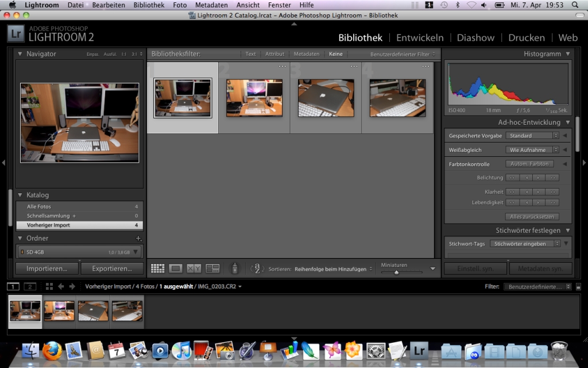The width and height of the screenshot is (588, 368).
Task: Select the Keine filter option
Action: [x=335, y=54]
